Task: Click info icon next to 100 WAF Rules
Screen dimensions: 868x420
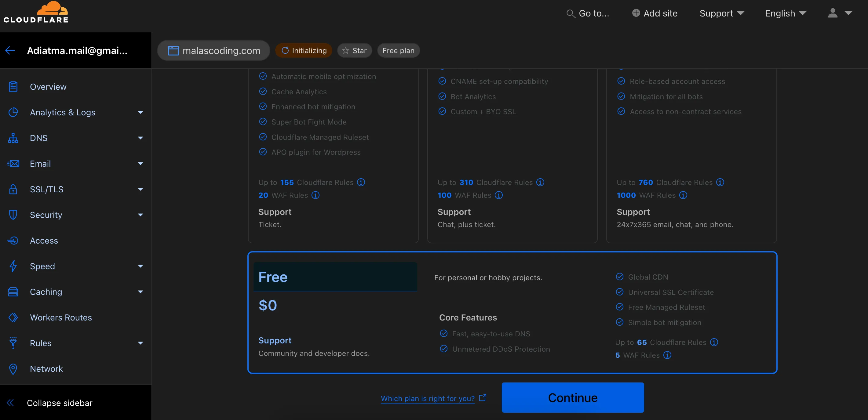Action: pyautogui.click(x=499, y=195)
